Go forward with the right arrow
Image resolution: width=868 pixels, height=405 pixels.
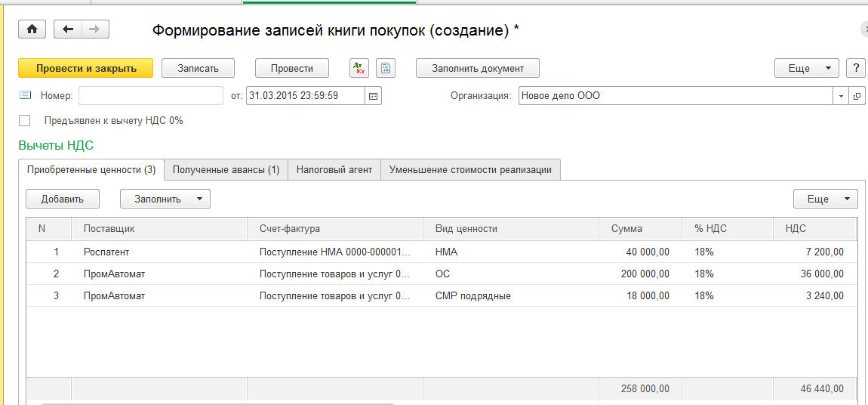(x=94, y=29)
